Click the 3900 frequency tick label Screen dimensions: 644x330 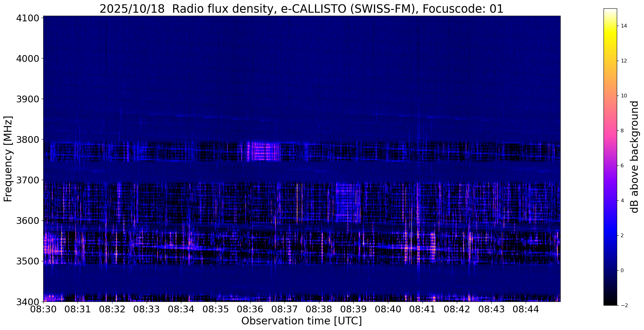point(27,99)
